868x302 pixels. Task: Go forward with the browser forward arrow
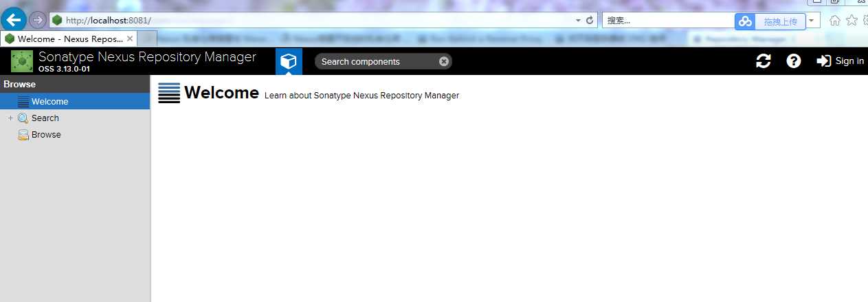click(x=38, y=20)
